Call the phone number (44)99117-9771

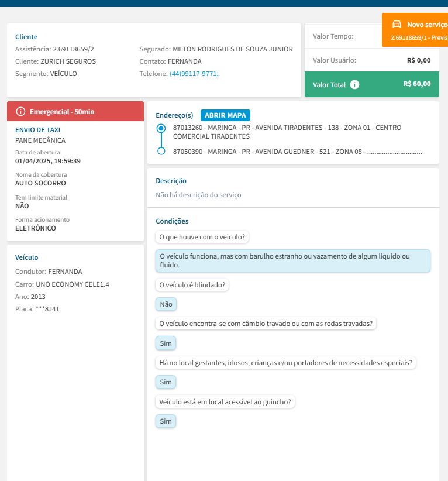(x=193, y=74)
